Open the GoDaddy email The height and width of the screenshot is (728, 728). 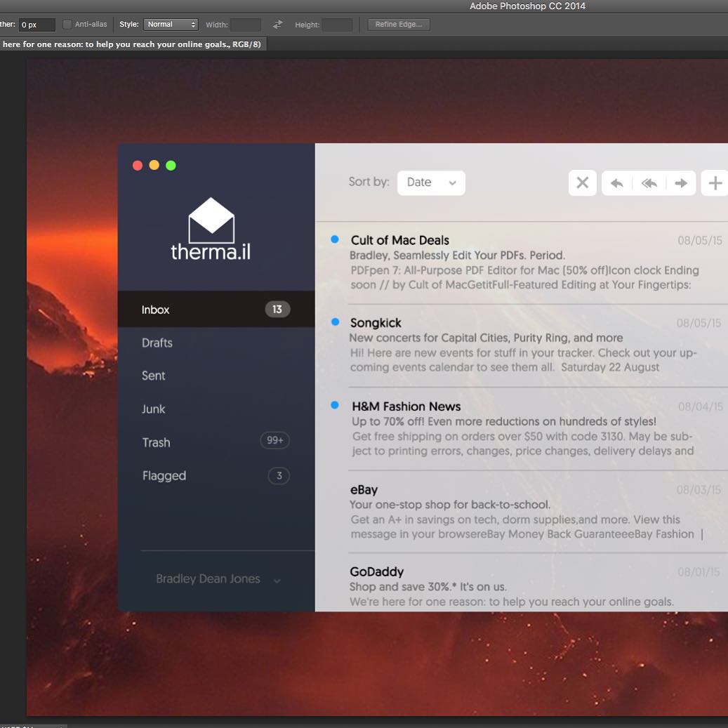pyautogui.click(x=522, y=583)
